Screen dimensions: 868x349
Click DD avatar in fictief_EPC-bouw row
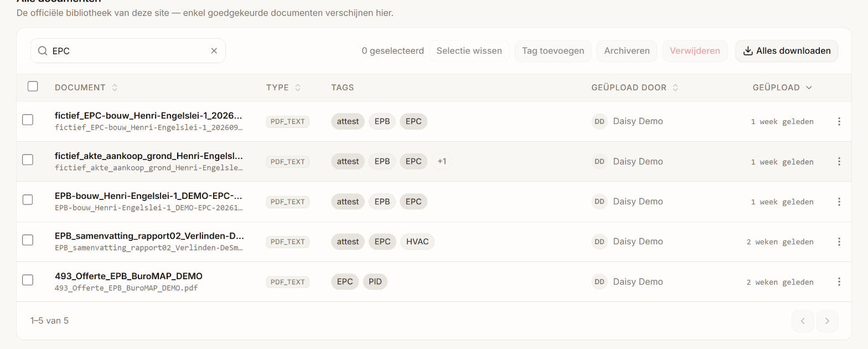600,121
